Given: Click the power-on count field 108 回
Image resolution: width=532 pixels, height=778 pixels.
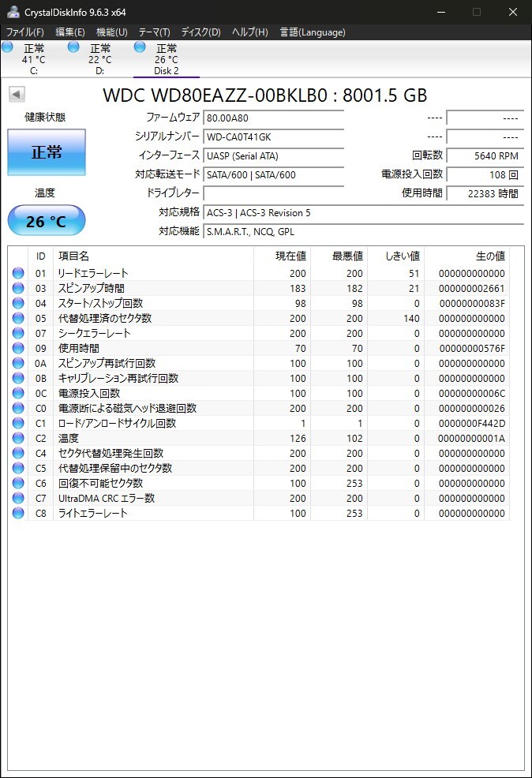Looking at the screenshot, I should tap(485, 174).
